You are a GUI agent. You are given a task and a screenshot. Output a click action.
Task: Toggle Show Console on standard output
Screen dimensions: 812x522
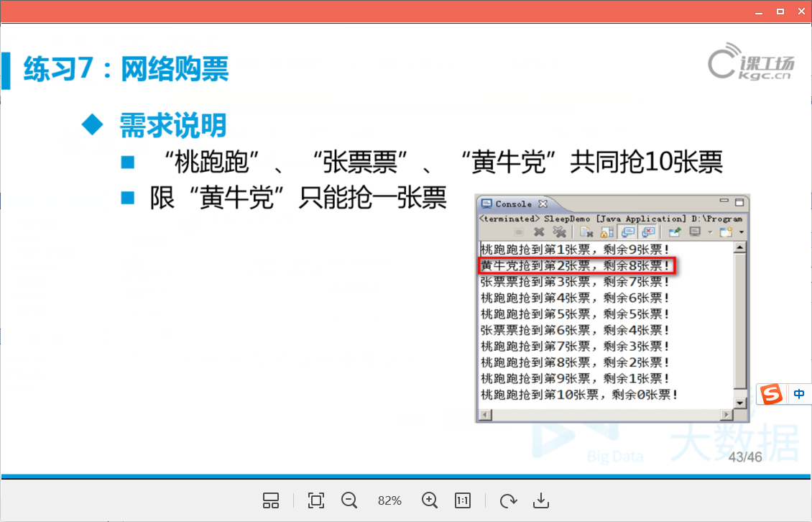pos(627,232)
